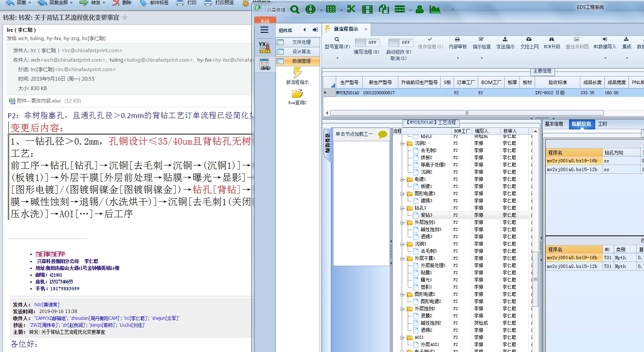Open dropdown arrow under 指示检查
Screen dimensions: 644x352
(x=482, y=58)
